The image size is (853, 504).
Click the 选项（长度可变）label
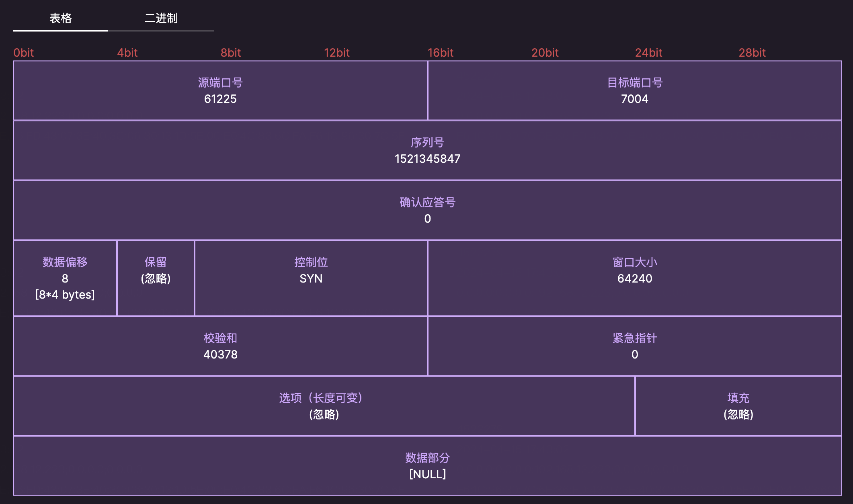(x=321, y=398)
